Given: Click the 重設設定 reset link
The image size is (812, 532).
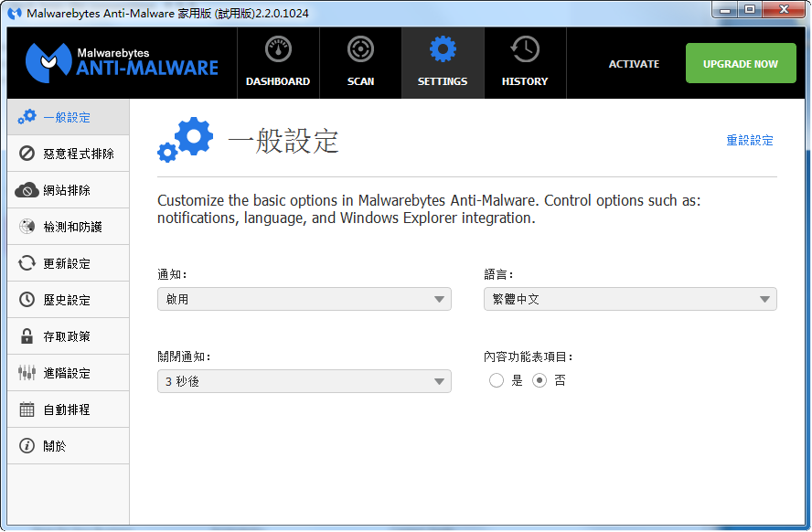Looking at the screenshot, I should click(750, 140).
